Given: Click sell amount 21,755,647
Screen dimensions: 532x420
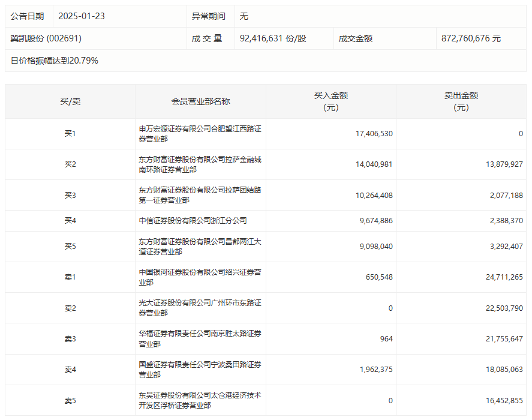Looking at the screenshot, I should click(504, 339).
